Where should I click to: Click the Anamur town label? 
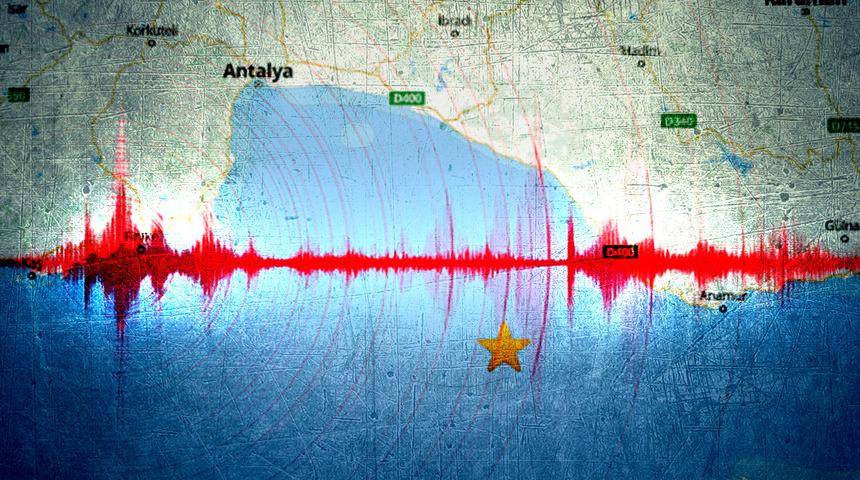pos(723,296)
